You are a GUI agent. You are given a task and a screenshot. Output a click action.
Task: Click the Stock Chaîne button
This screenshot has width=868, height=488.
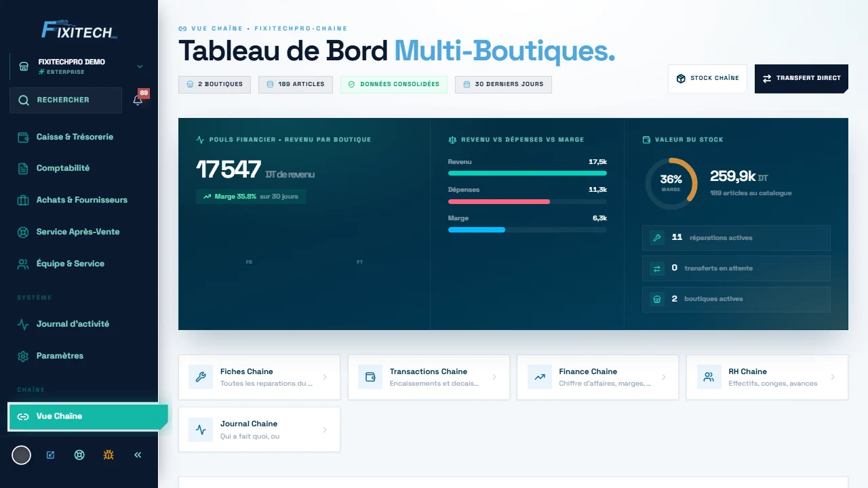[x=707, y=79]
